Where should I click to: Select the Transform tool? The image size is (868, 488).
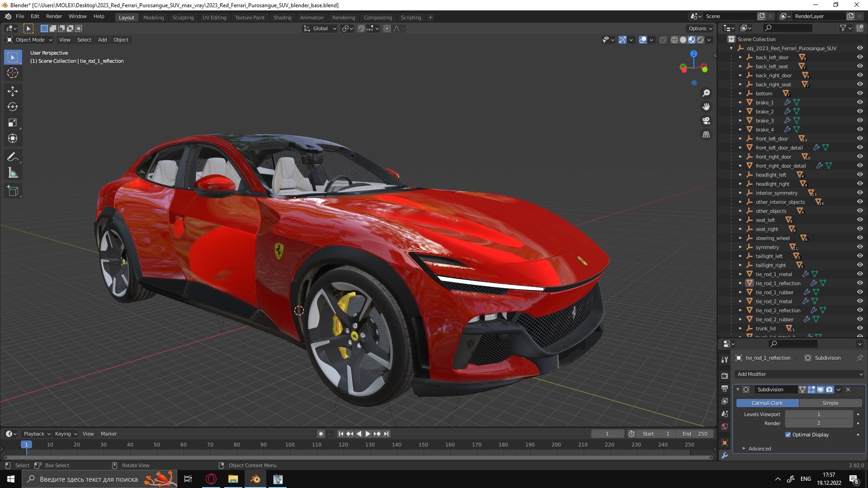pos(13,139)
